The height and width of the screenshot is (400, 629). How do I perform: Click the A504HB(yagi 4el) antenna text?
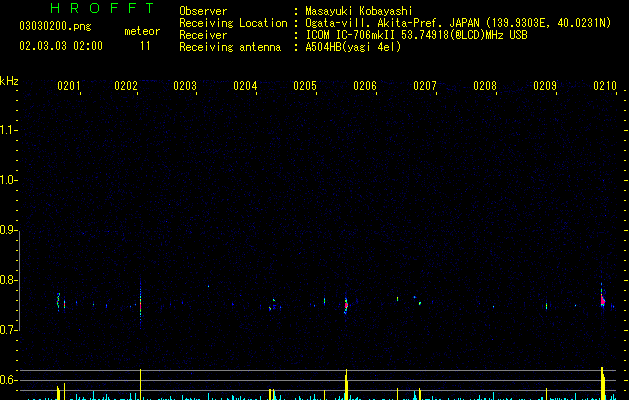click(x=353, y=47)
